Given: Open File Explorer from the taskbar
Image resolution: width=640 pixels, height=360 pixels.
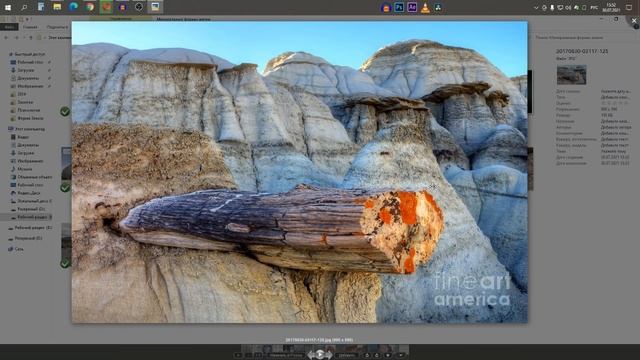Looking at the screenshot, I should [57, 7].
